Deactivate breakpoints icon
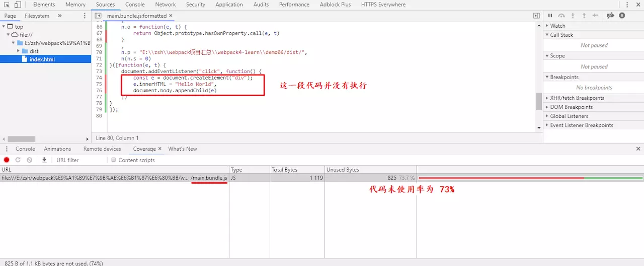Screen dimensions: 644x266 [x=610, y=16]
